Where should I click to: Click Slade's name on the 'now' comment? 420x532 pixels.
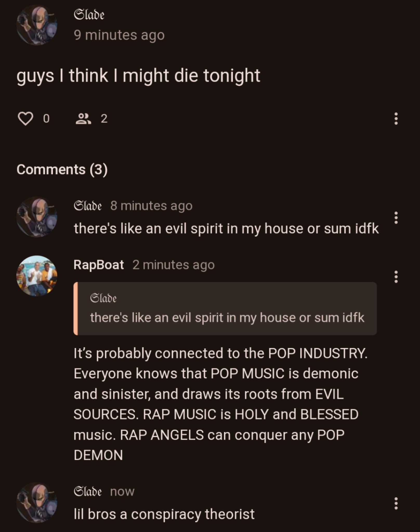[x=88, y=491]
